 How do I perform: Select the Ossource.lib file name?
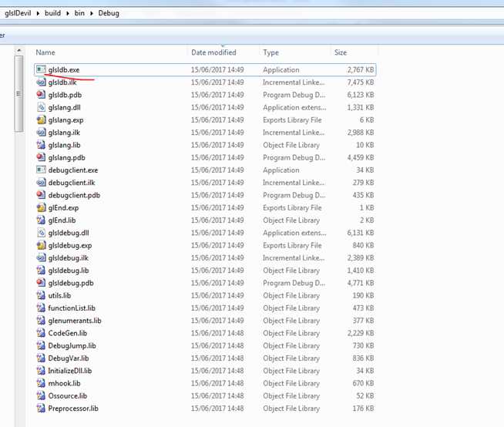coord(68,396)
